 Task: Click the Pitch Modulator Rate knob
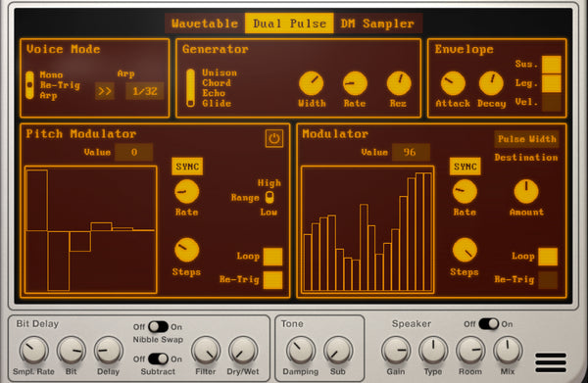click(x=187, y=192)
